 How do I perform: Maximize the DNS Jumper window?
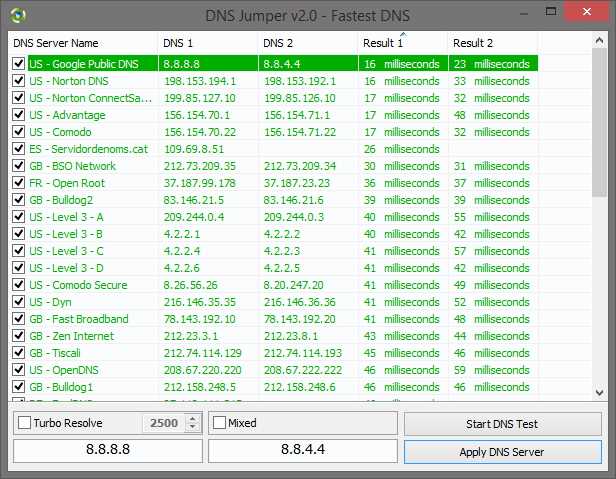point(551,11)
